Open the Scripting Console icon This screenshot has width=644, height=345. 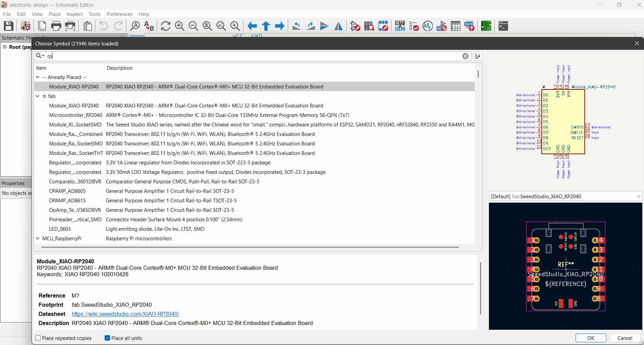click(503, 26)
